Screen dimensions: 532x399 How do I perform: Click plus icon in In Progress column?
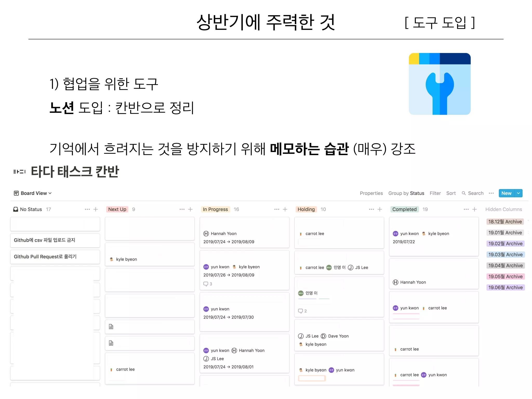click(285, 209)
